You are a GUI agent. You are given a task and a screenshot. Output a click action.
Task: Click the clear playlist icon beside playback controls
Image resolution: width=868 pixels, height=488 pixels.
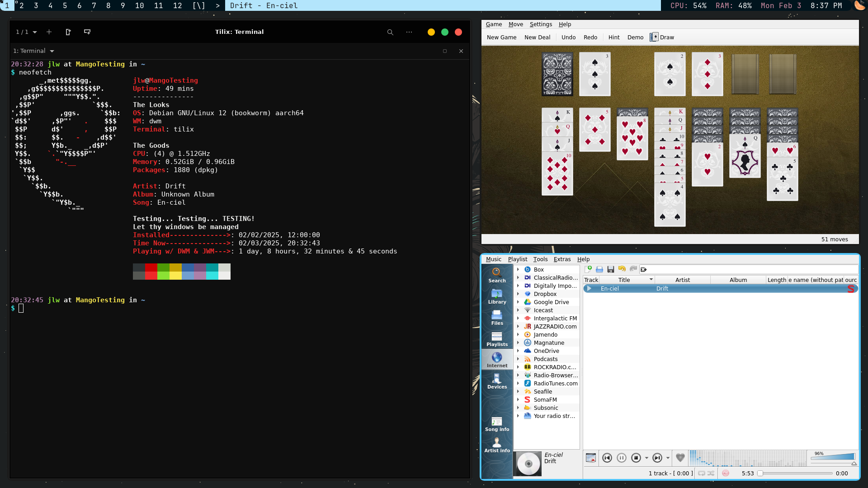(590, 458)
